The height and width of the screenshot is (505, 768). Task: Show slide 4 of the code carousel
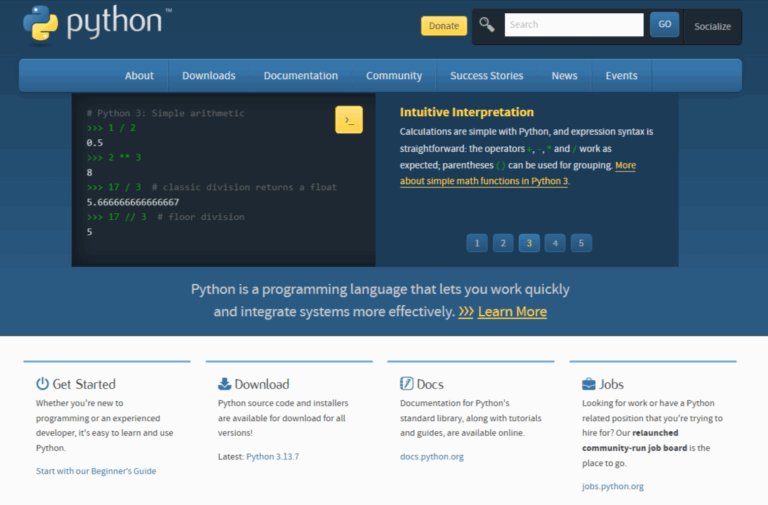click(555, 243)
